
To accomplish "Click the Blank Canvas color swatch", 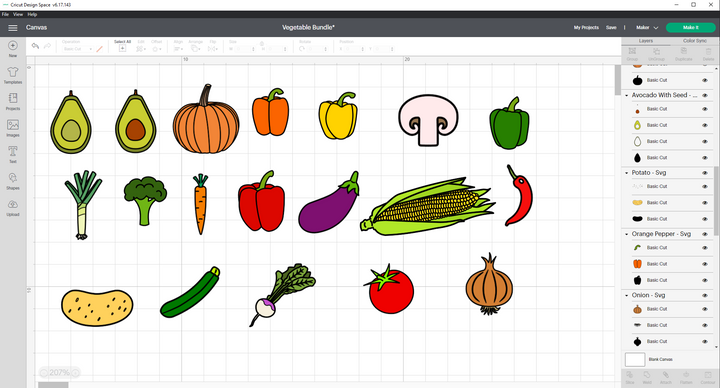I will pyautogui.click(x=635, y=359).
